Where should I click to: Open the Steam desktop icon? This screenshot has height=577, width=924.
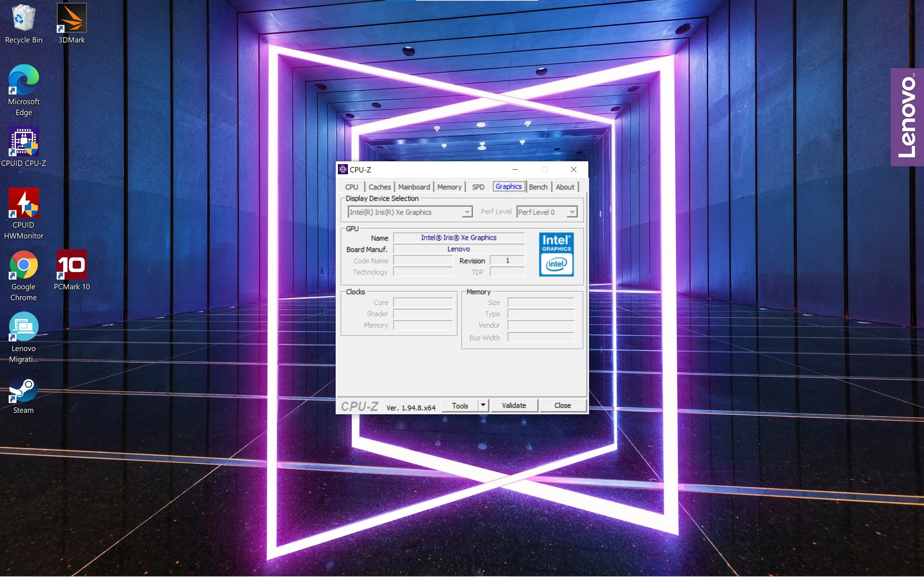24,395
